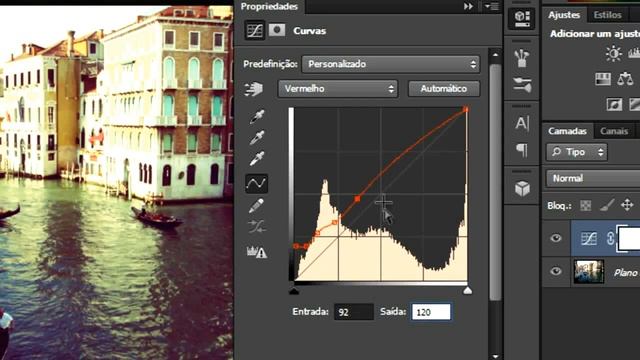Select the Plano layer thumbnail

(589, 271)
